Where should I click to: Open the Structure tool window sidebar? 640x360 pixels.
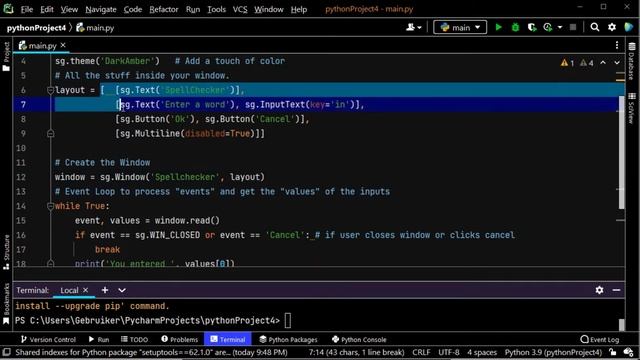pyautogui.click(x=6, y=252)
